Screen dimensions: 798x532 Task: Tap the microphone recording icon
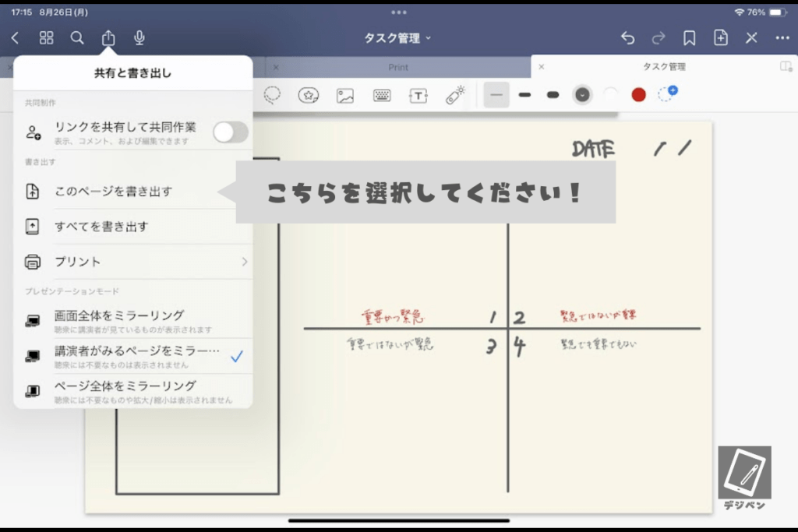click(x=139, y=37)
